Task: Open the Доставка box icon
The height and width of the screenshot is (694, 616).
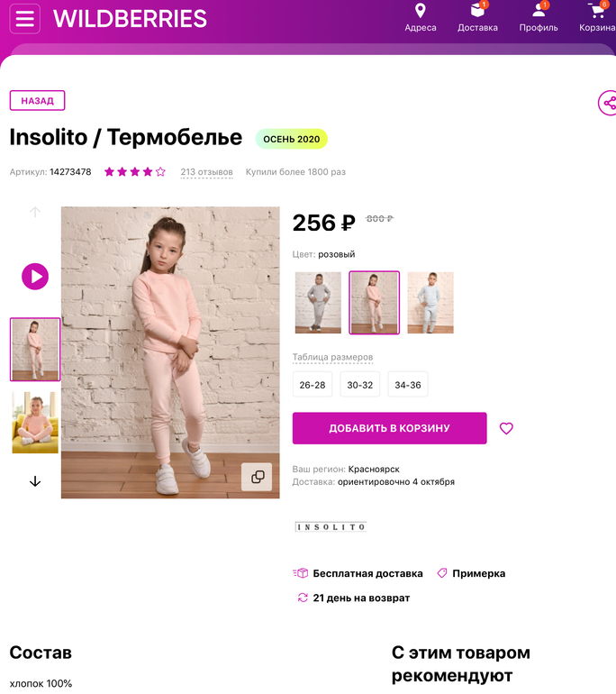Action: click(477, 12)
